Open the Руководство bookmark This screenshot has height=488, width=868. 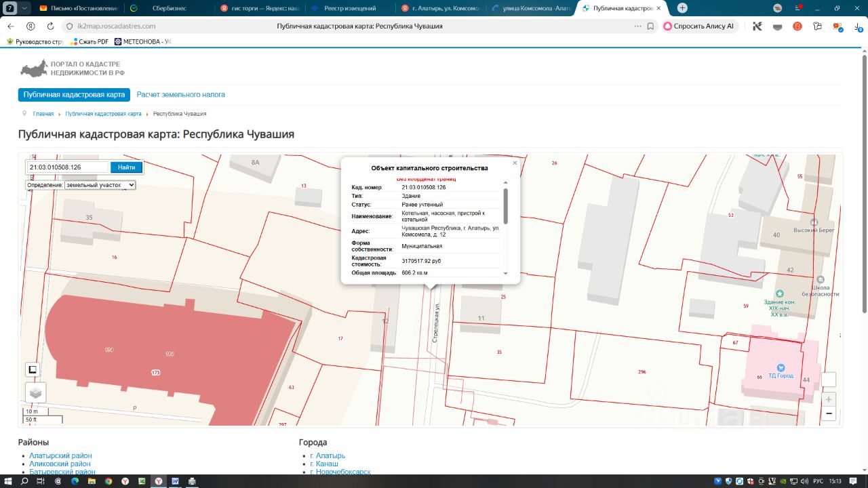click(35, 41)
